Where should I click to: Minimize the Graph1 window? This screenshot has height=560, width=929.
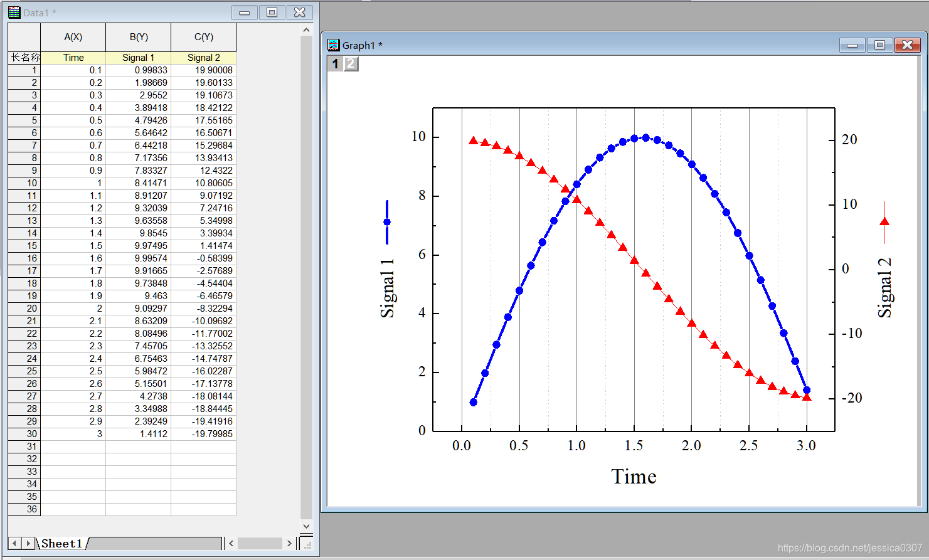coord(852,45)
